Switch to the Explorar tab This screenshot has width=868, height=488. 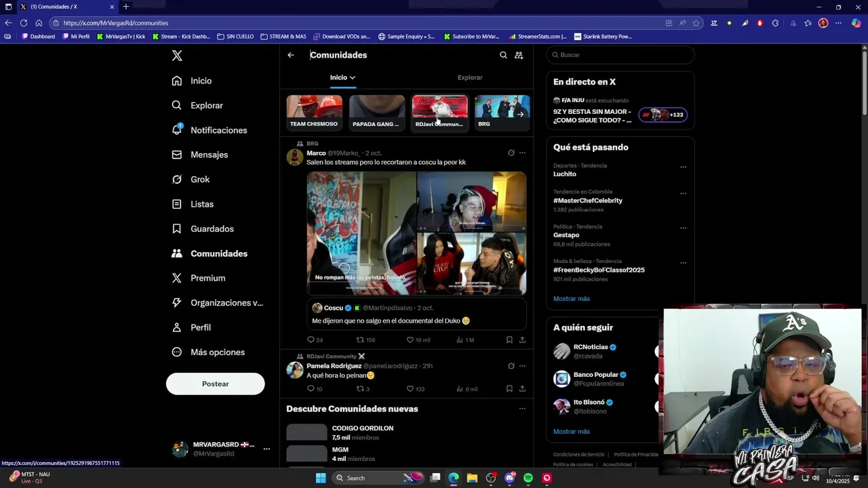[470, 77]
